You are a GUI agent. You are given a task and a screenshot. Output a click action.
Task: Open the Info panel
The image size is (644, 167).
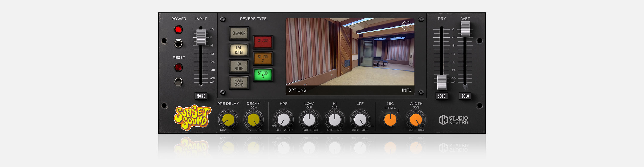click(406, 90)
